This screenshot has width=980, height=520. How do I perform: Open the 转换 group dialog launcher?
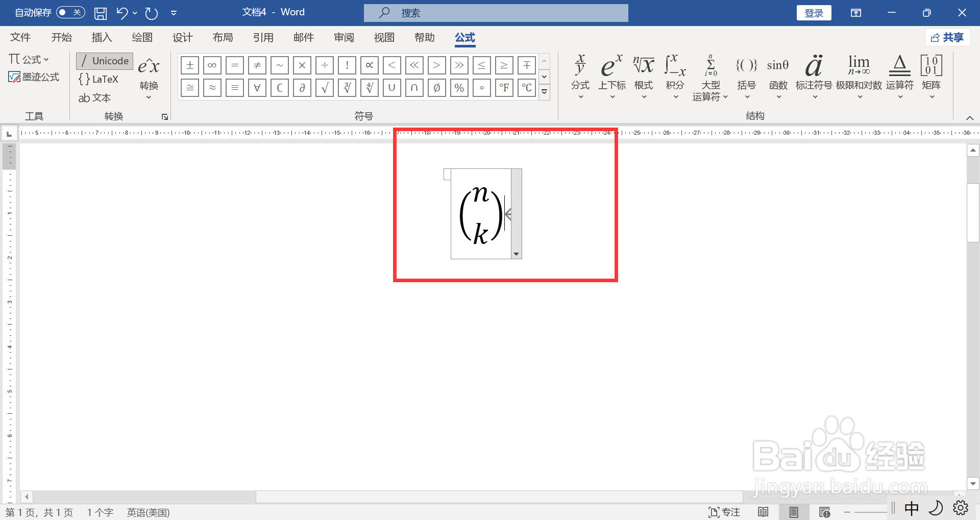[165, 117]
